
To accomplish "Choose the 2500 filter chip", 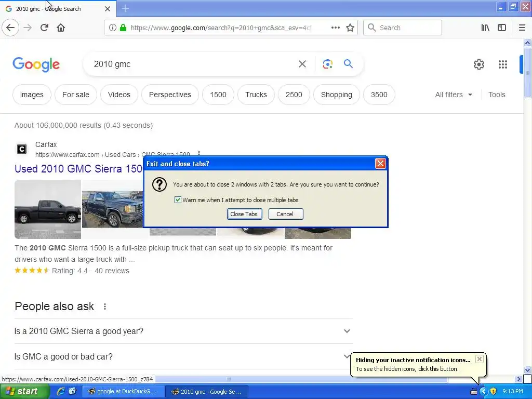I will tap(294, 95).
